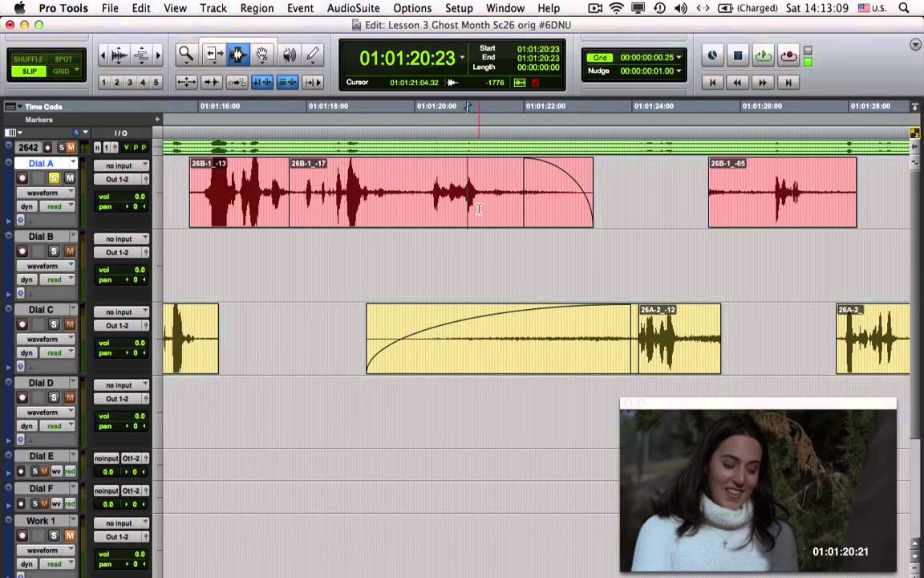
Task: Return to zero transport button
Action: coord(712,83)
